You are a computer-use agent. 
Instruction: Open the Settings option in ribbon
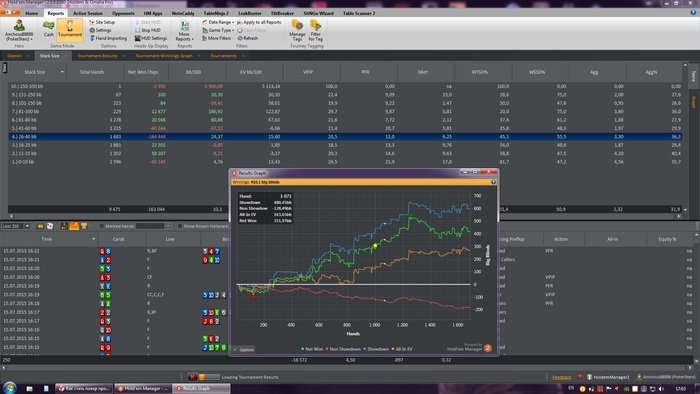click(x=100, y=30)
